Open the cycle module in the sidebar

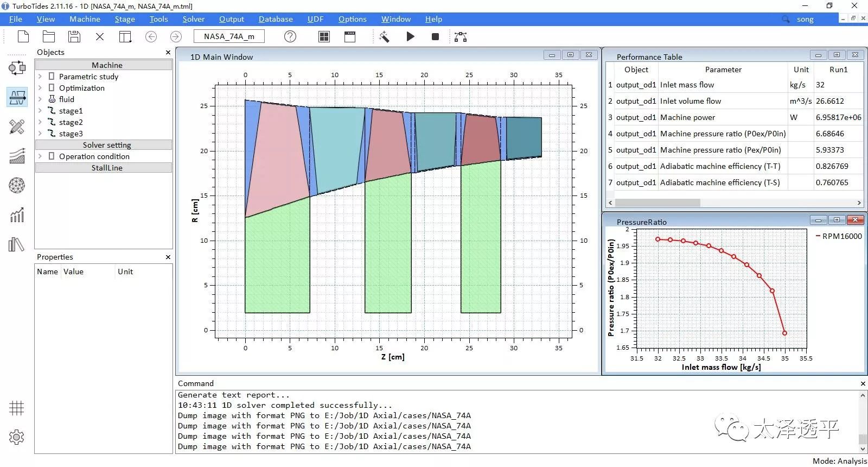click(17, 68)
